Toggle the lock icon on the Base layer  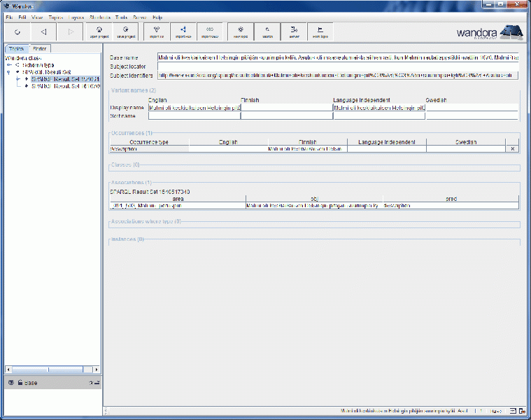point(20,382)
